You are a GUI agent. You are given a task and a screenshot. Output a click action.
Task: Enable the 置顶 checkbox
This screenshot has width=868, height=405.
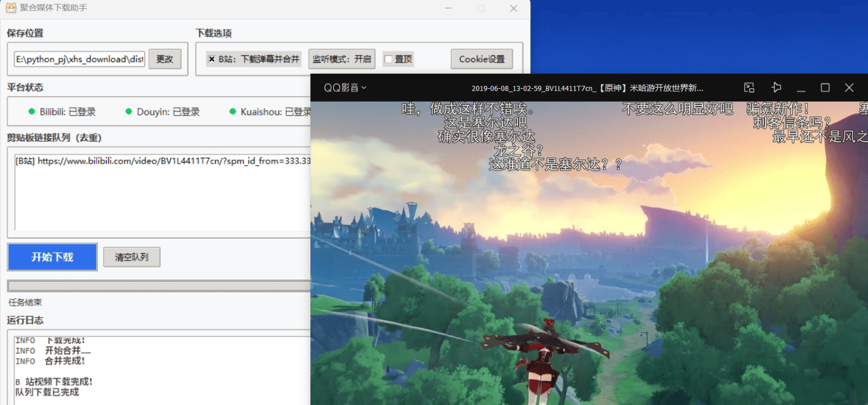(388, 59)
